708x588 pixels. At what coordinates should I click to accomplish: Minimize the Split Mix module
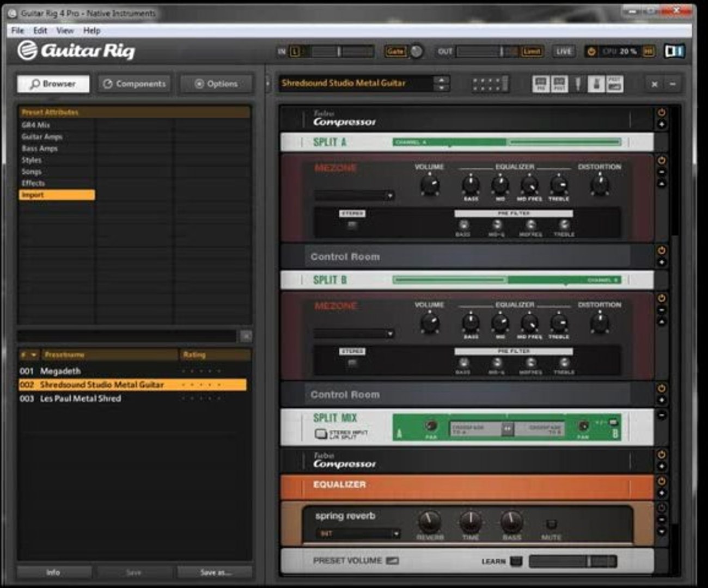[662, 415]
